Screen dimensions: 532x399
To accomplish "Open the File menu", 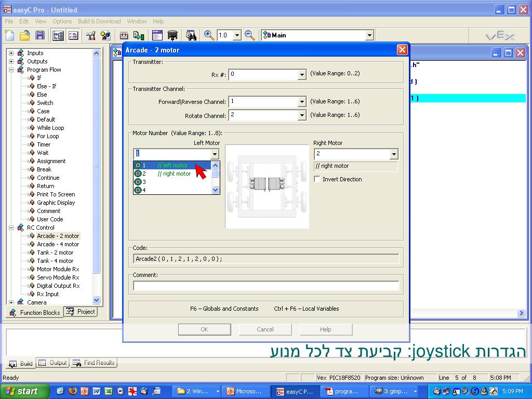I will coord(9,21).
